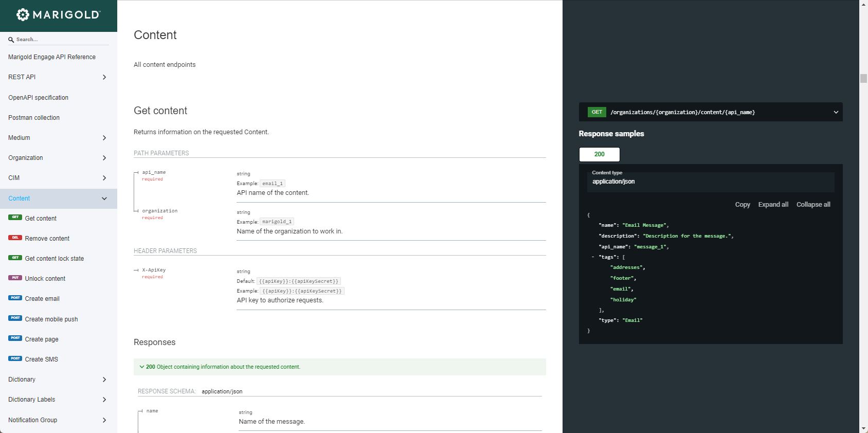
Task: Expand the REST API sidebar section
Action: pos(104,77)
